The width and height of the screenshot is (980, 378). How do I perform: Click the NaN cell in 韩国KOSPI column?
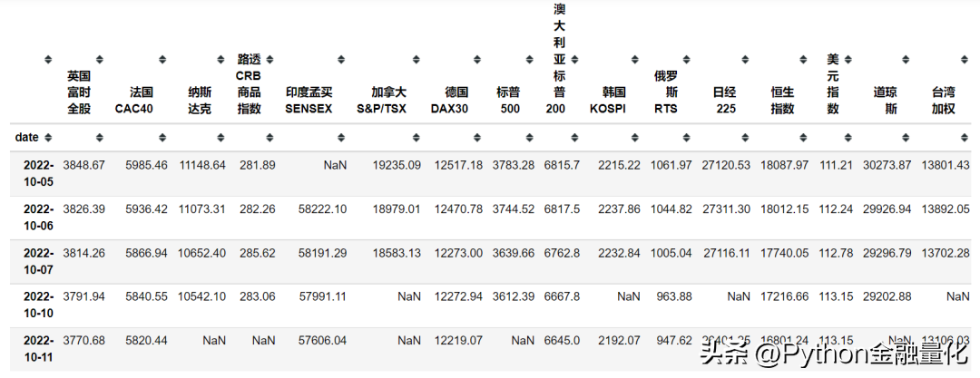pyautogui.click(x=629, y=296)
